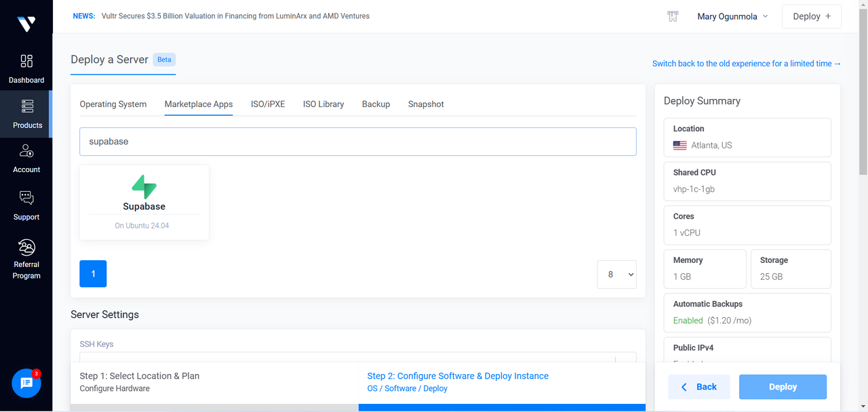This screenshot has height=412, width=868.
Task: Click the 1 vCPU cores value
Action: [x=687, y=232]
